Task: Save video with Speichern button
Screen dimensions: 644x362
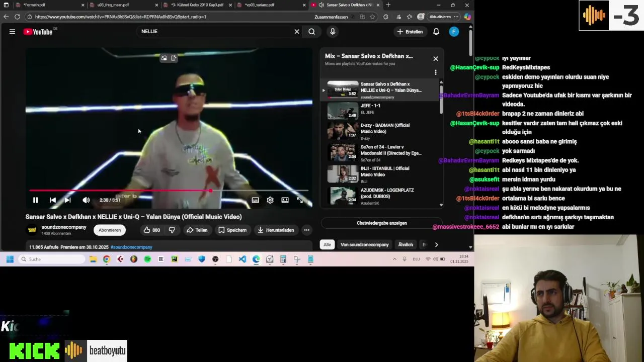Action: click(232, 230)
